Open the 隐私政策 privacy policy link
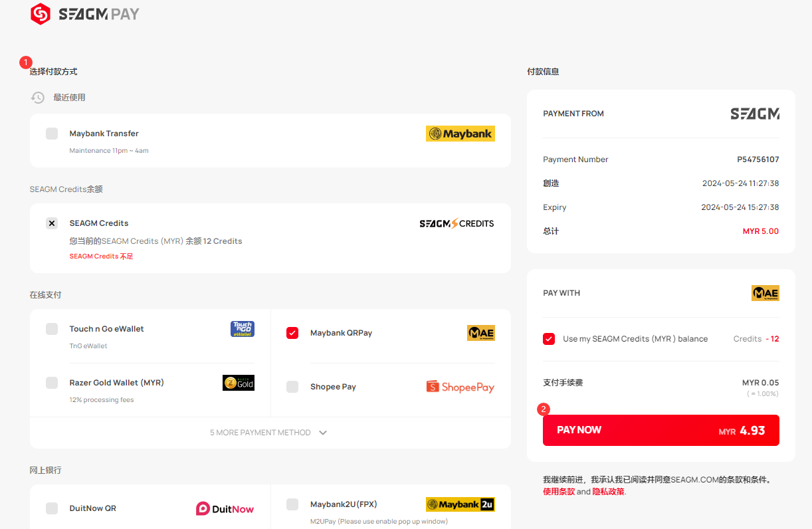The height and width of the screenshot is (529, 812). [x=609, y=492]
